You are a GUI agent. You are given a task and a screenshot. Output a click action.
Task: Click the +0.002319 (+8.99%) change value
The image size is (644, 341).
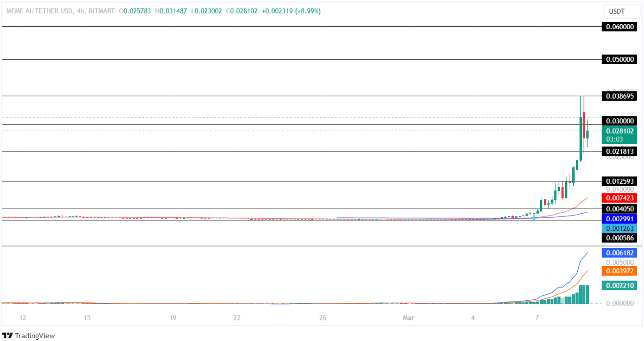click(x=291, y=11)
